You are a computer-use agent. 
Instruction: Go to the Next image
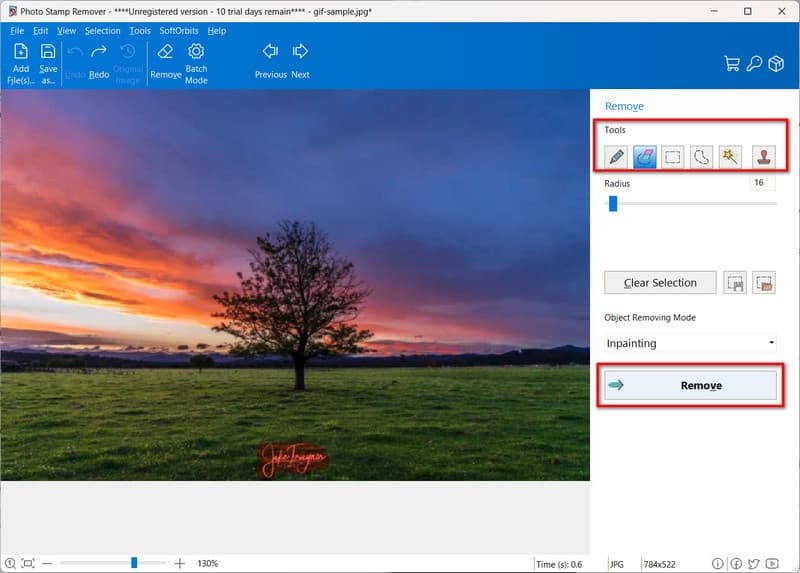(x=301, y=62)
